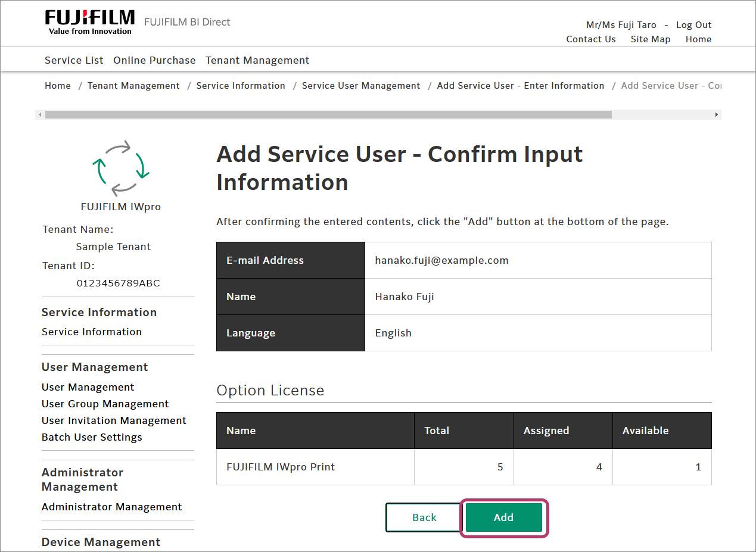The width and height of the screenshot is (756, 552).
Task: Select Batch User Settings in sidebar
Action: 92,437
